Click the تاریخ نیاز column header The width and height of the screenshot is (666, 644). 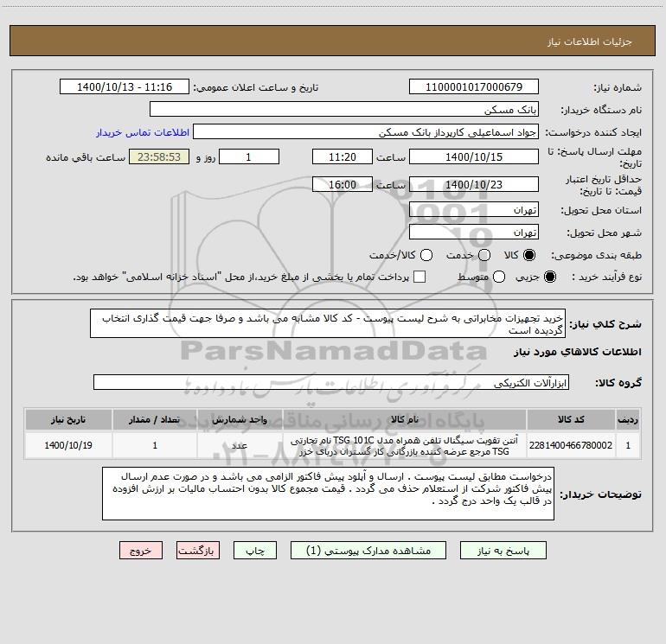(68, 419)
